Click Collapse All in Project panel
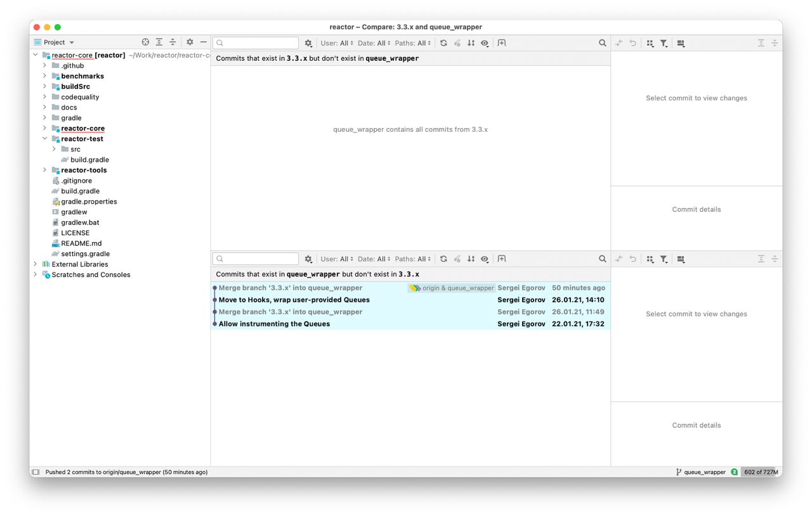Viewport: 812px width, 516px height. (x=173, y=42)
